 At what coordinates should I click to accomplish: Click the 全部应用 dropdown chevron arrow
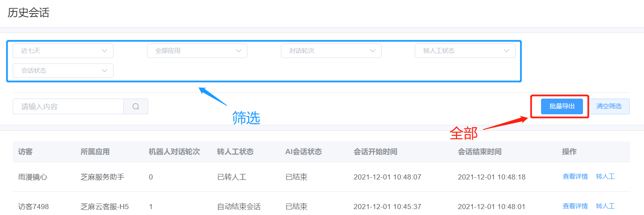pos(239,51)
